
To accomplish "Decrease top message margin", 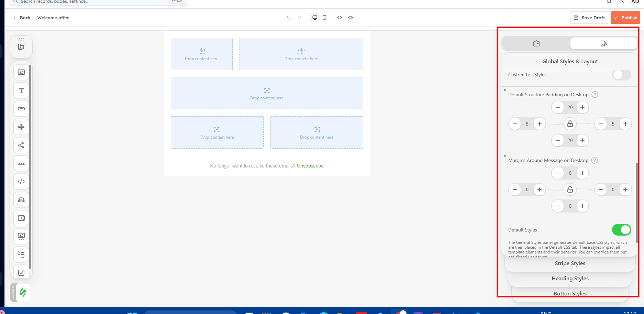I will [x=558, y=173].
